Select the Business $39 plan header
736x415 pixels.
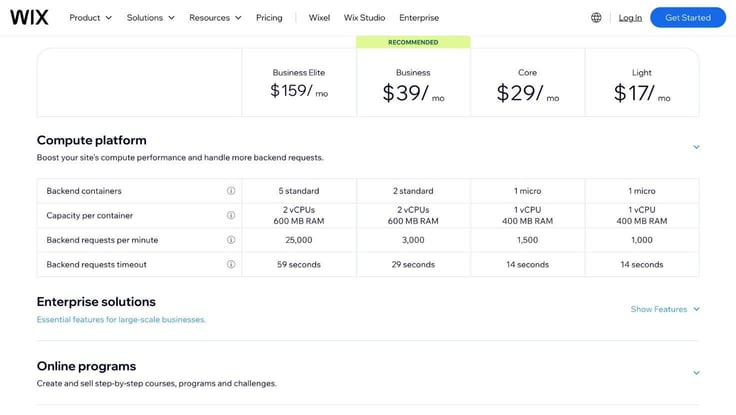[x=413, y=83]
